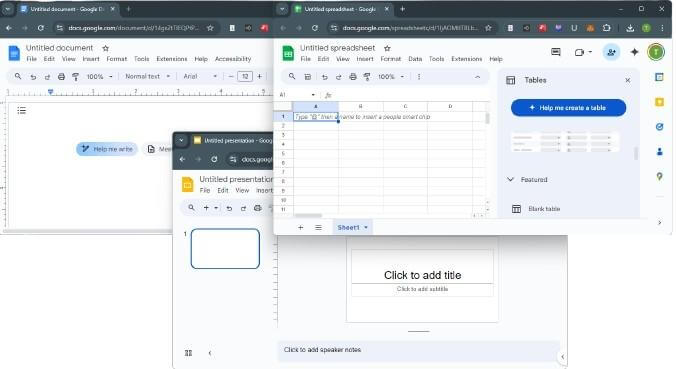Viewport: 676px width, 369px height.
Task: Select cell A1 in spreadsheet
Action: [x=316, y=117]
